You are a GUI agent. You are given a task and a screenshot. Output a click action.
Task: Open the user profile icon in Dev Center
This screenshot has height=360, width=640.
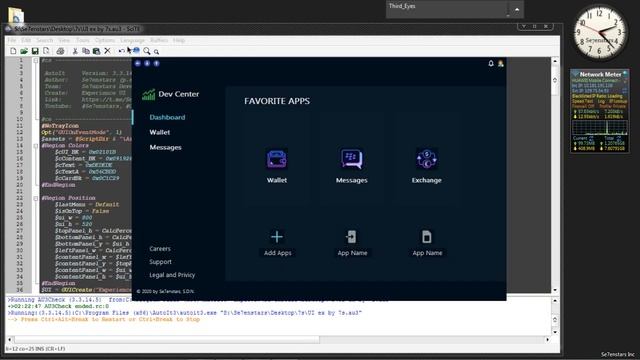click(501, 63)
